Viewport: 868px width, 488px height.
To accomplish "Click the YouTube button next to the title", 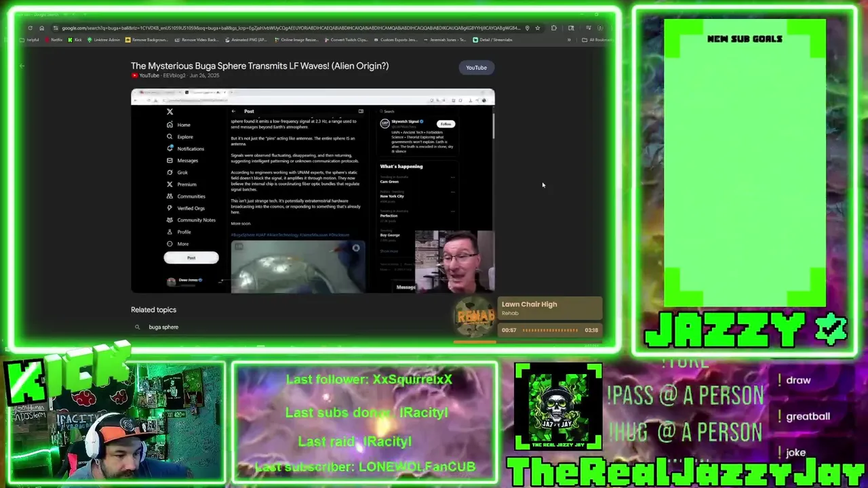I will (x=476, y=68).
